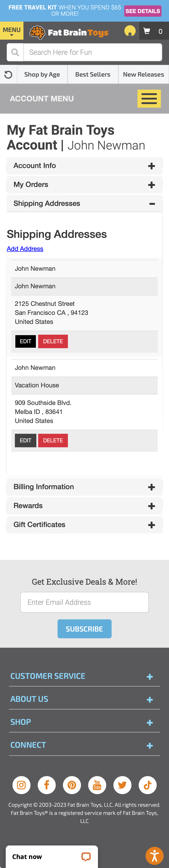169x868 pixels.
Task: Click the search magnifier icon
Action: 15,52
